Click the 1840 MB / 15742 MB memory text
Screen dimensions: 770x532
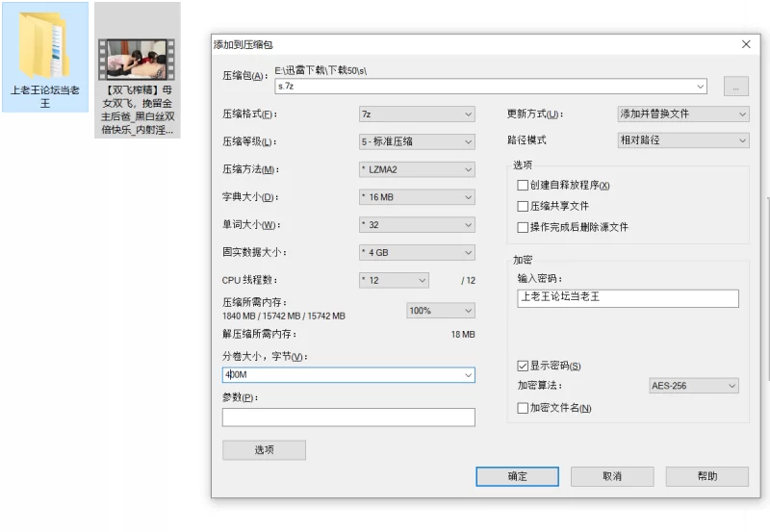point(284,317)
